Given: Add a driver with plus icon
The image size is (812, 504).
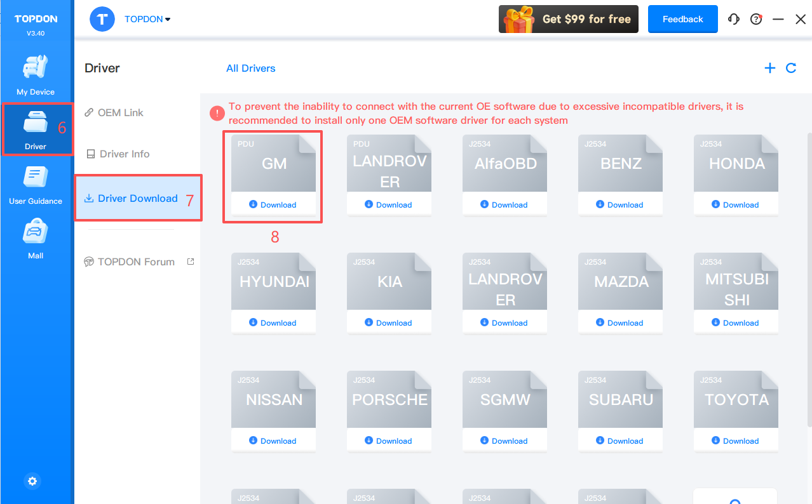Looking at the screenshot, I should click(x=769, y=68).
